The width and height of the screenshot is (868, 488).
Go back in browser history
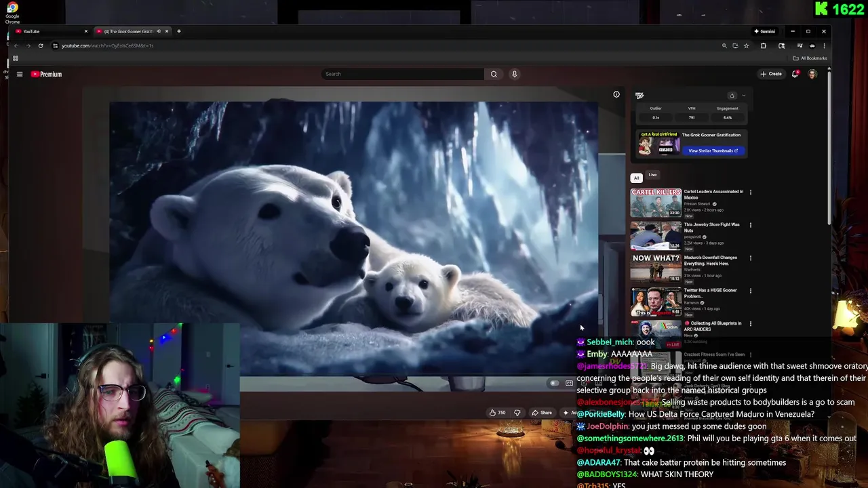[16, 45]
